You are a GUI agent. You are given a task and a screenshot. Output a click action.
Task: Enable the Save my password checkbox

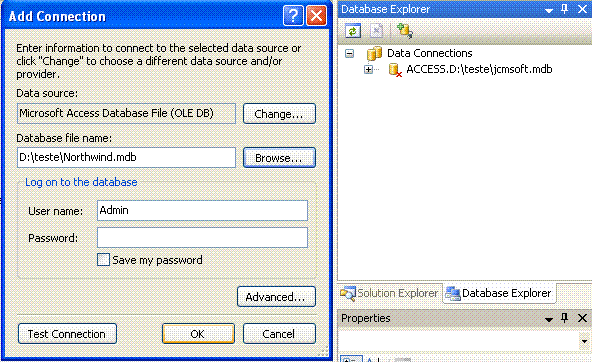pos(103,260)
